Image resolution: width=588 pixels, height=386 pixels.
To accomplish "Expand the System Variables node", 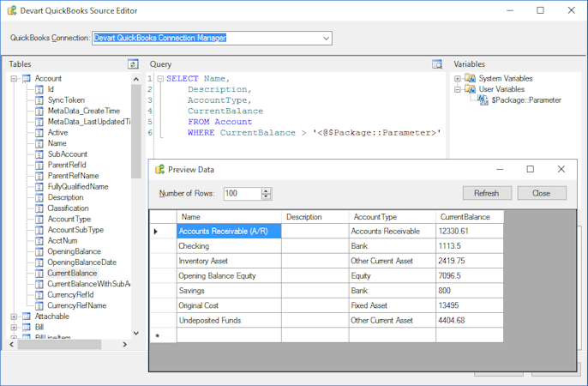I will pyautogui.click(x=459, y=78).
